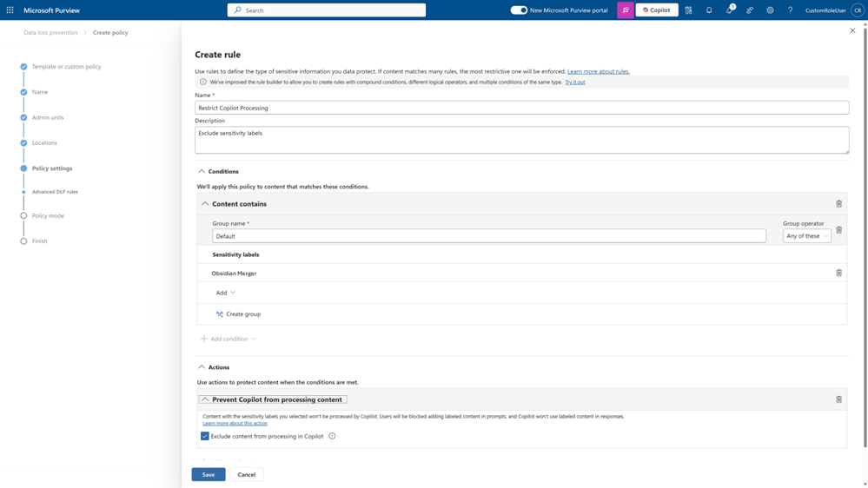Viewport: 868px width, 488px height.
Task: Open the Group operator Any of these dropdown
Action: 807,235
